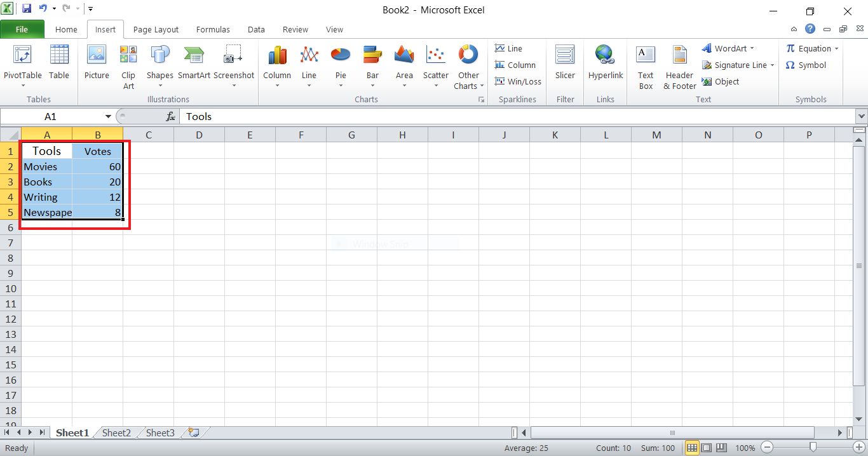
Task: Insert a Pie chart
Action: point(341,67)
